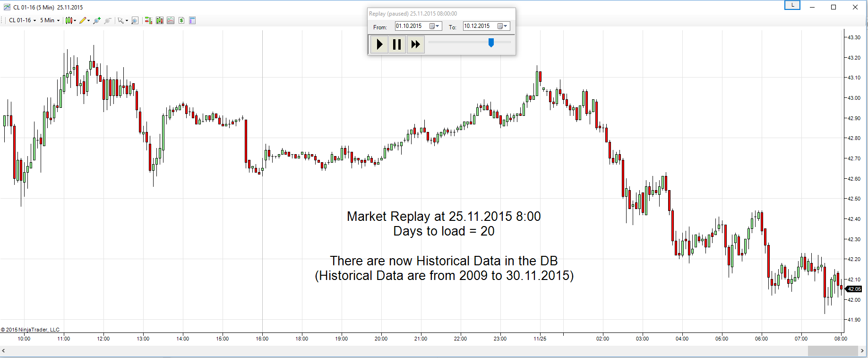Open the chart style candlestick dropdown
Viewport: 868px width, 358px height.
70,20
